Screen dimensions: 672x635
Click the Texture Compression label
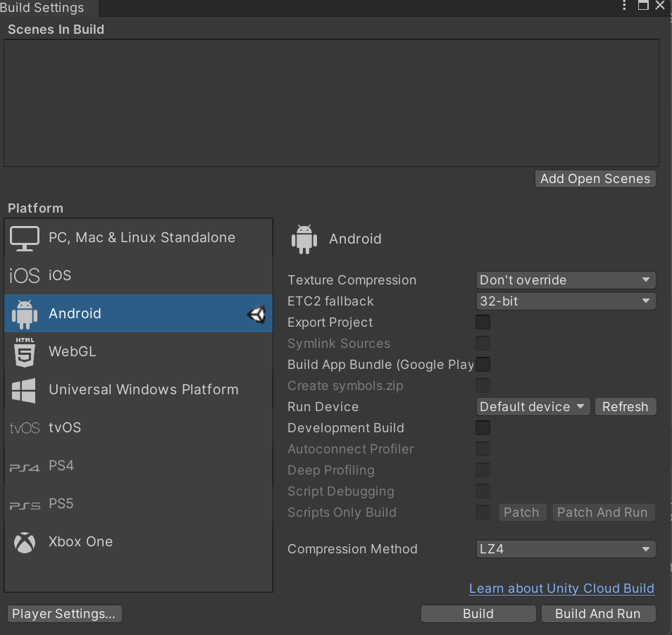tap(352, 280)
